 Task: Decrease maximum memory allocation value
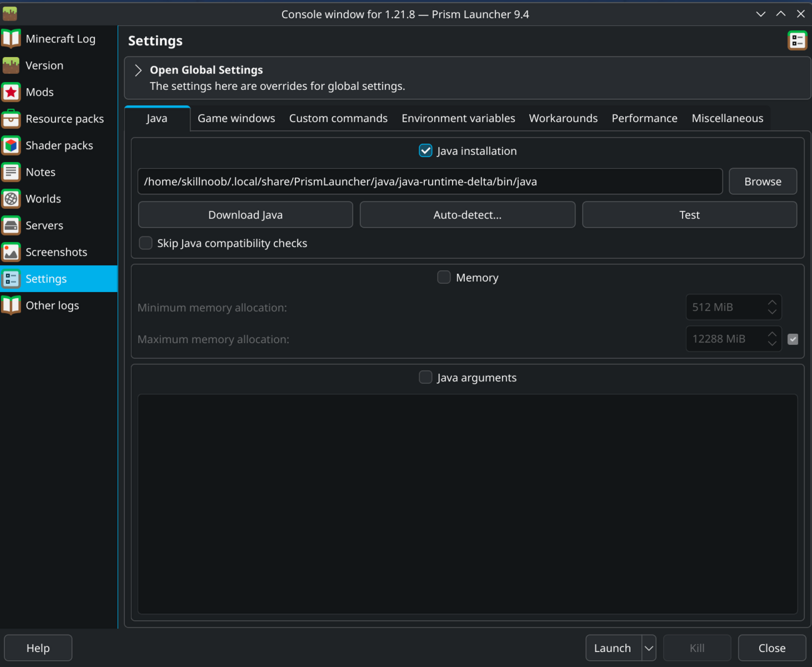tap(772, 344)
